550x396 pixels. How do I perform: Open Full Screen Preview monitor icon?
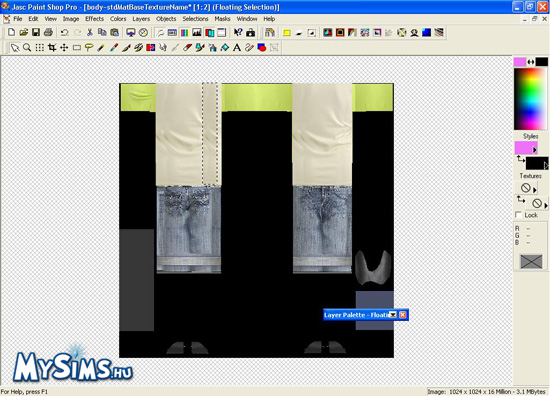pyautogui.click(x=130, y=33)
